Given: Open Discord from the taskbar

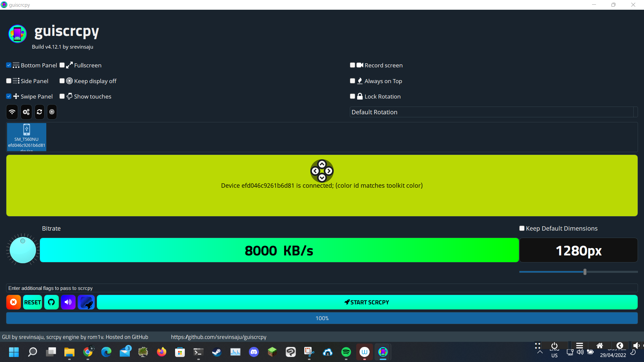Looking at the screenshot, I should point(254,352).
